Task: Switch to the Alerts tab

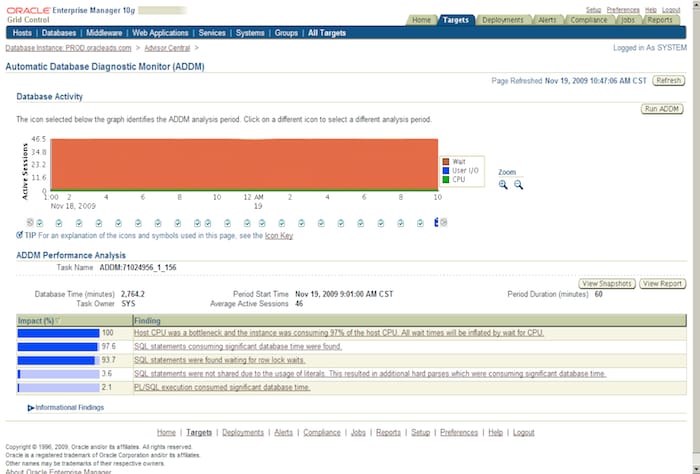Action: click(547, 20)
